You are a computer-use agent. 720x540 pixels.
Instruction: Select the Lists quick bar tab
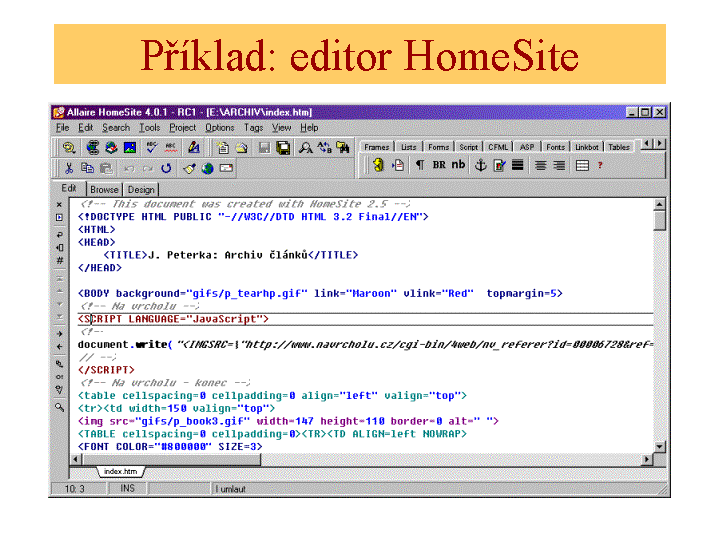pyautogui.click(x=408, y=147)
